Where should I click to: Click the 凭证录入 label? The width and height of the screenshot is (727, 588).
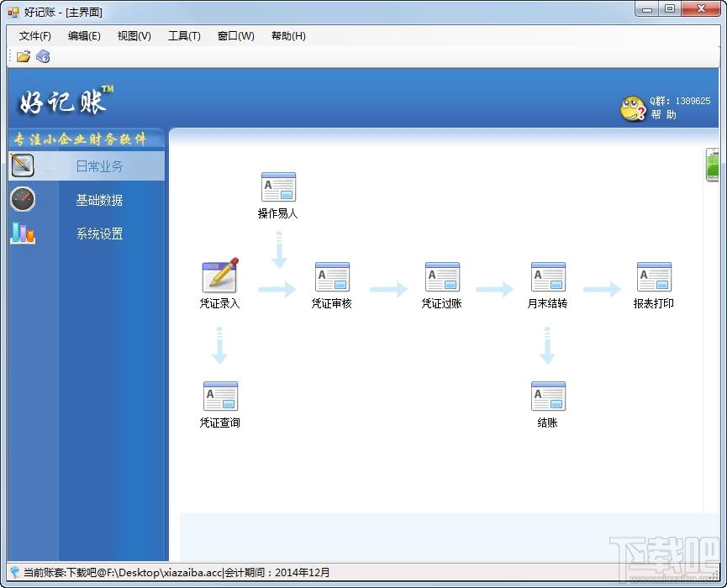click(x=219, y=303)
